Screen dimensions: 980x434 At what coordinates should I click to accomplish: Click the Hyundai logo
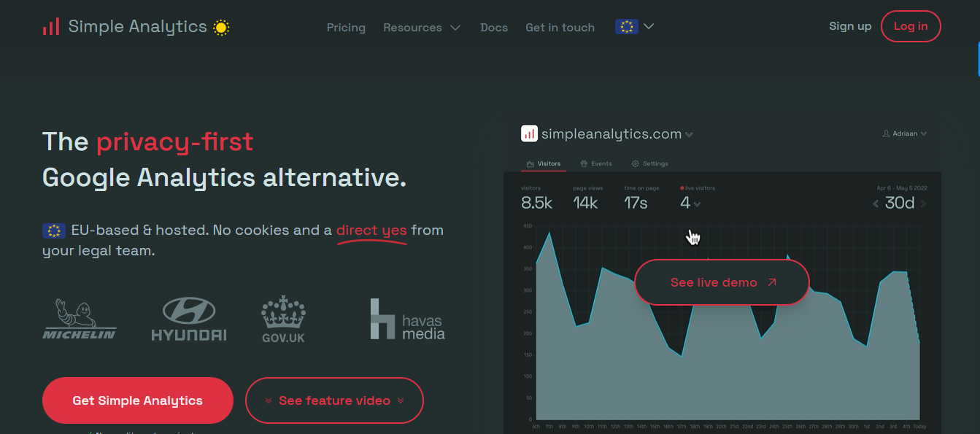(188, 319)
